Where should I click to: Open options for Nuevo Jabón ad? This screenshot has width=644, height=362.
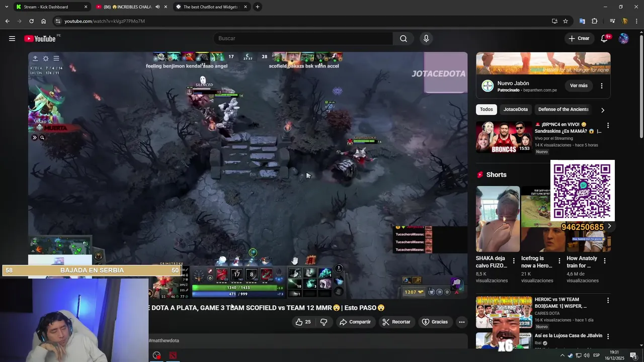pos(602,86)
